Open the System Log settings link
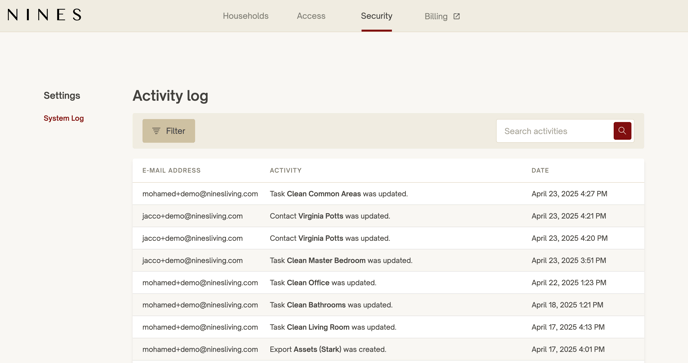Screen dimensions: 688x363 click(x=64, y=118)
